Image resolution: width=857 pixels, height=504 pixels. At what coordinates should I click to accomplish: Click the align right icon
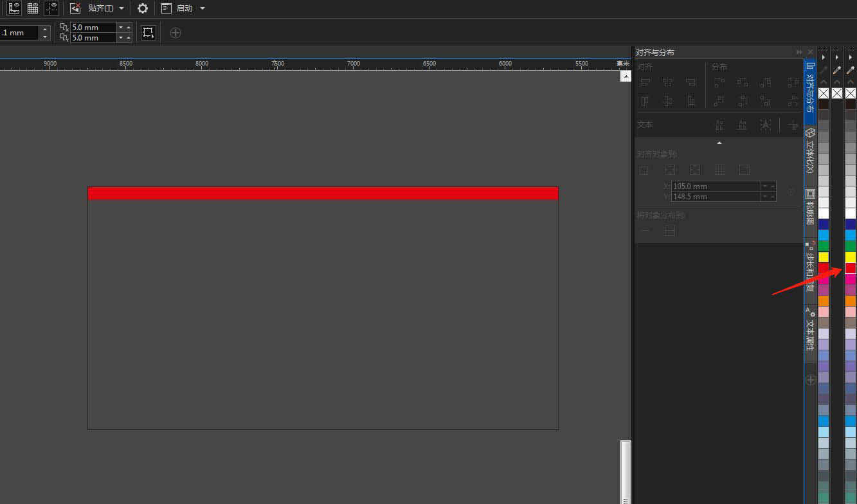691,82
